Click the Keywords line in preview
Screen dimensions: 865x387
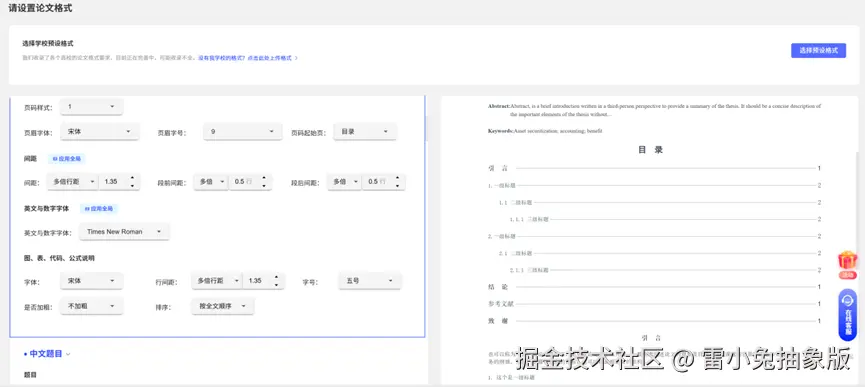[545, 131]
